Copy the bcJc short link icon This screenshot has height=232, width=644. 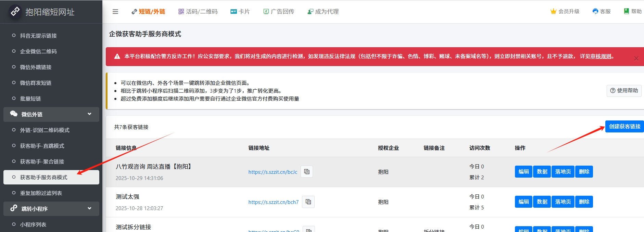pos(307,172)
